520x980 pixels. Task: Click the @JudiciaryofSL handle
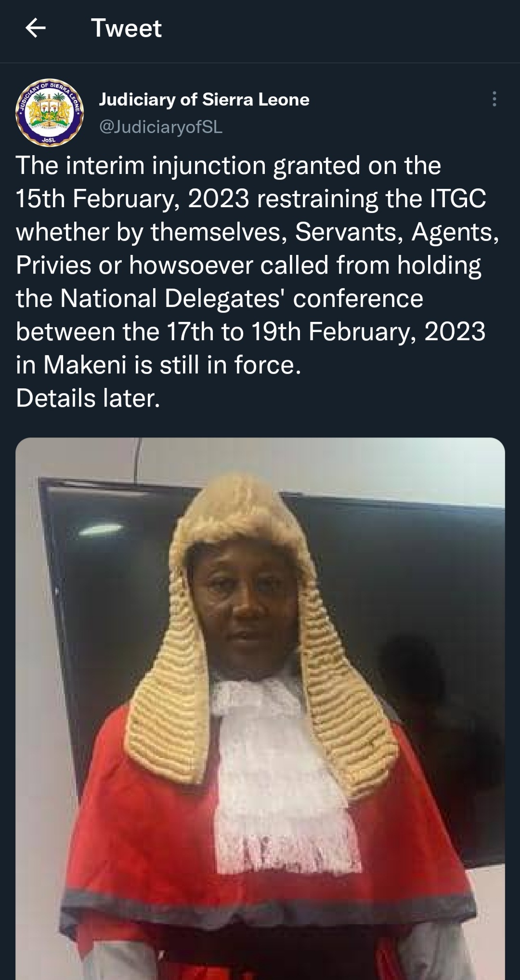161,127
